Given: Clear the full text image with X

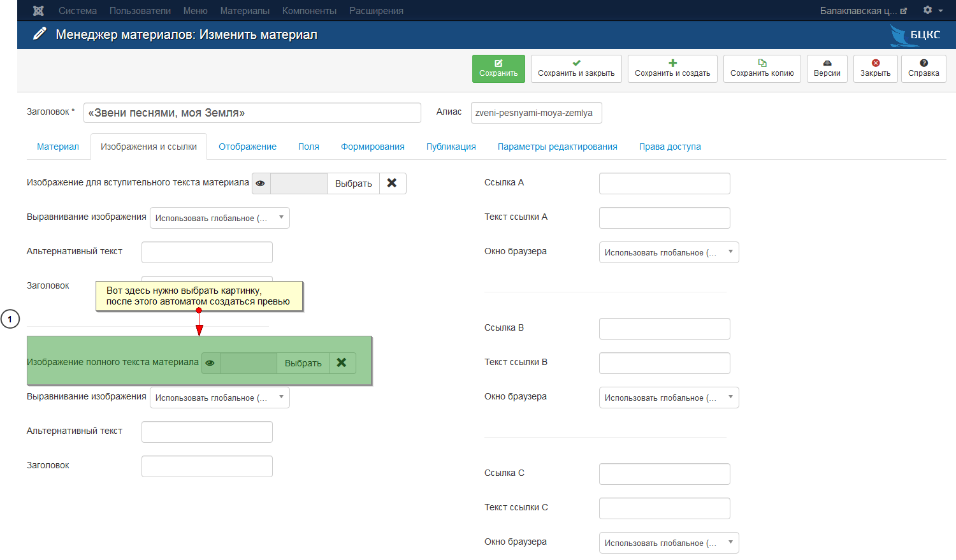Looking at the screenshot, I should click(x=342, y=363).
